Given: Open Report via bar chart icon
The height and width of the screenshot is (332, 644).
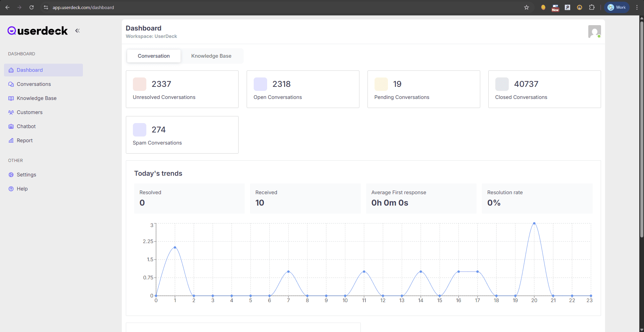Looking at the screenshot, I should [11, 141].
